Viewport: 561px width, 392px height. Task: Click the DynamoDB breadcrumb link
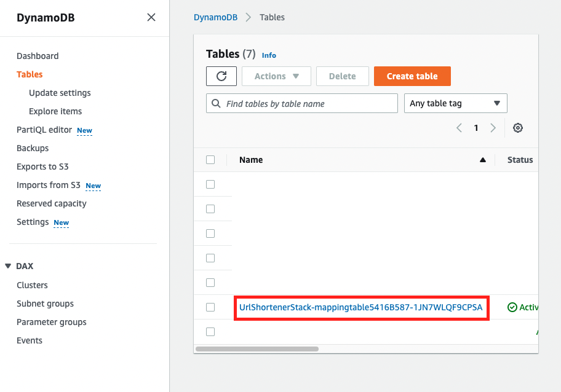coord(215,17)
